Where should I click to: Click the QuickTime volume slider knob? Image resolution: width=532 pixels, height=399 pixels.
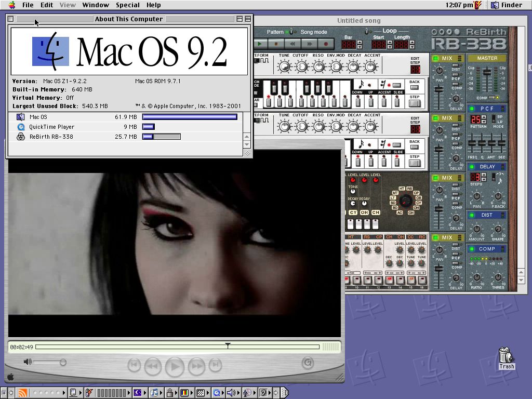[x=63, y=362]
